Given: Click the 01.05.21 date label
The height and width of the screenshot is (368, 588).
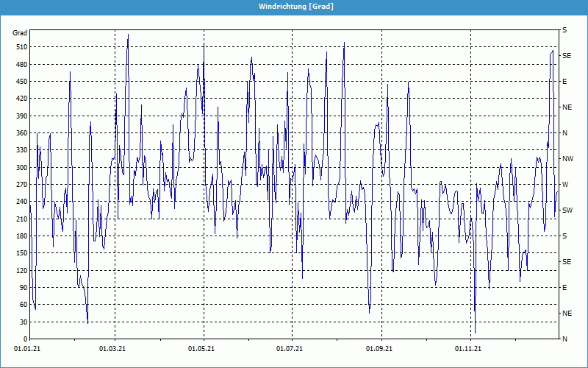Looking at the screenshot, I should (201, 349).
